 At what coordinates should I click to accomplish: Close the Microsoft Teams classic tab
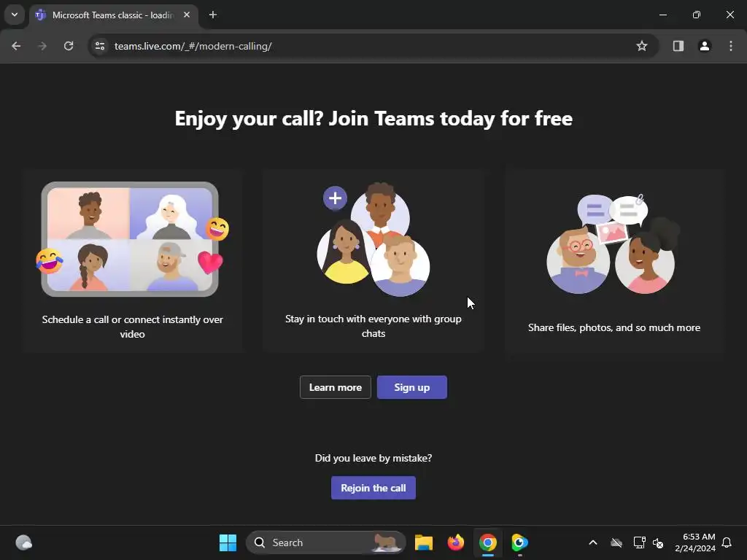187,15
